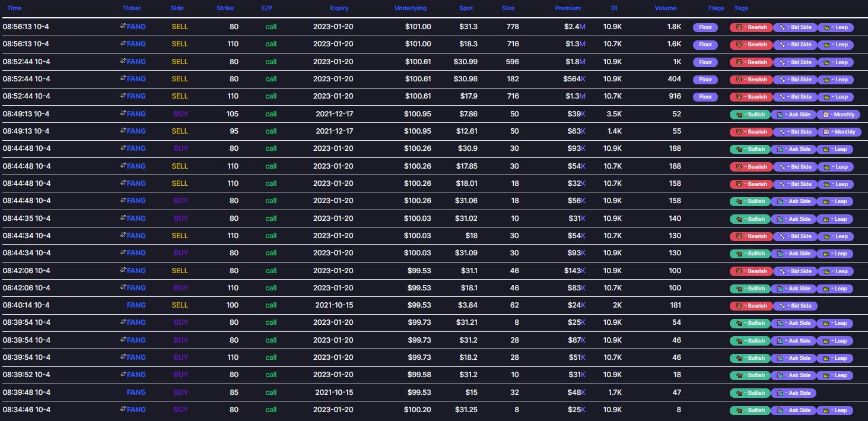Click the swap-arrows icon beside FANG in the $31.3 spot row
The image size is (868, 421).
pyautogui.click(x=123, y=26)
